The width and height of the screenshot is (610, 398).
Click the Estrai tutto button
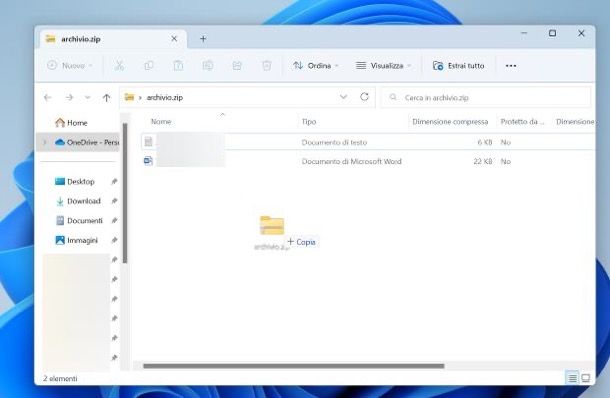pos(459,65)
